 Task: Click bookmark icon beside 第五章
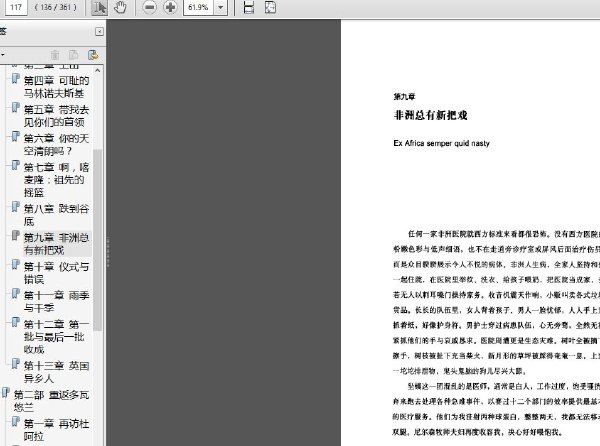pyautogui.click(x=15, y=108)
